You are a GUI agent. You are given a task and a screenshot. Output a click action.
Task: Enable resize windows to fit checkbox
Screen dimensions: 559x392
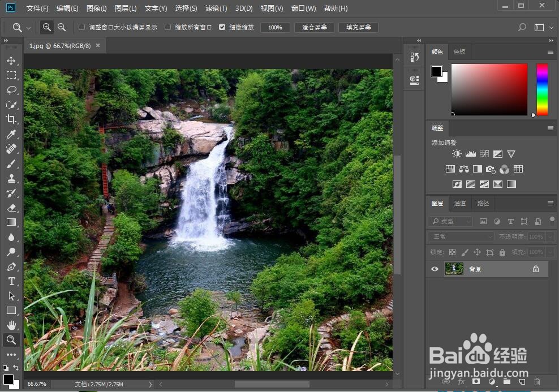pyautogui.click(x=81, y=27)
